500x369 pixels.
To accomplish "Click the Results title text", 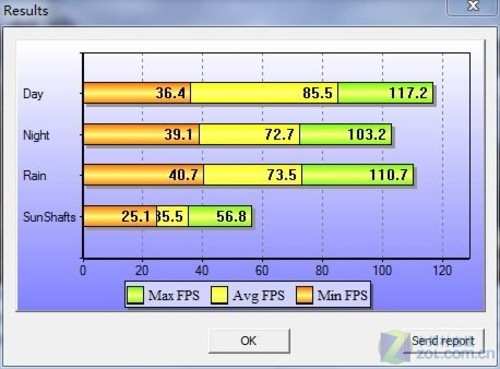I will pos(26,10).
